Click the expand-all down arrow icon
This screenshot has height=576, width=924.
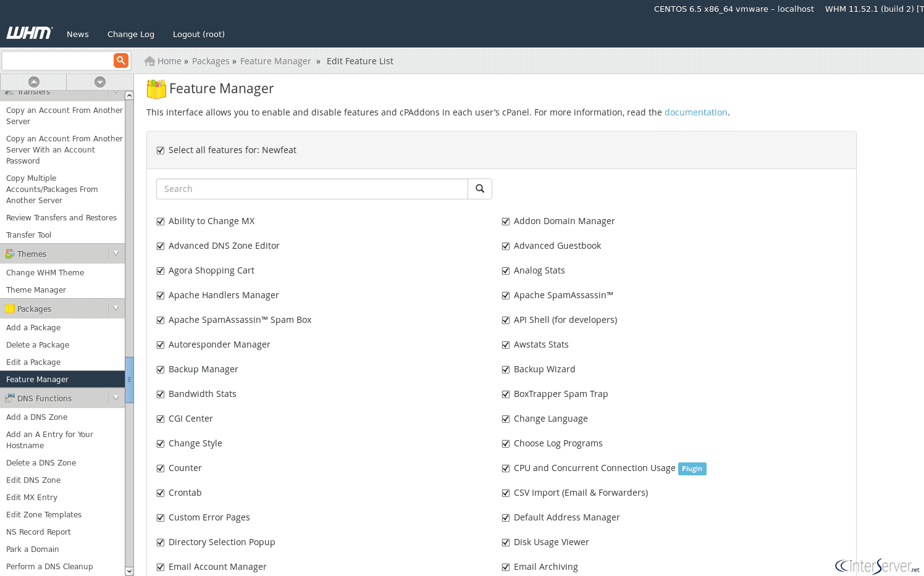pos(99,82)
